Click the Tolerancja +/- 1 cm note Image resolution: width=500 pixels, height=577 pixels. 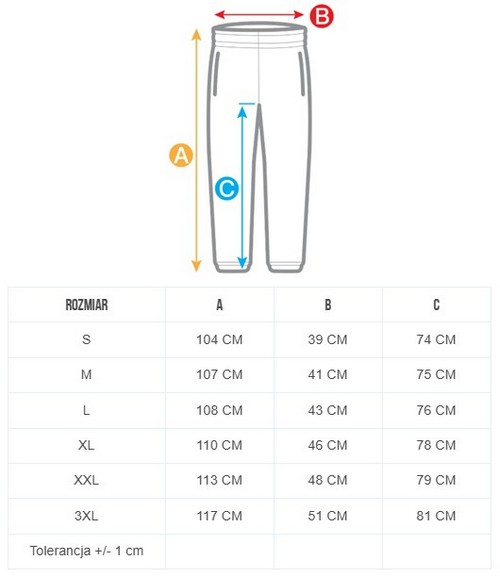tap(87, 551)
